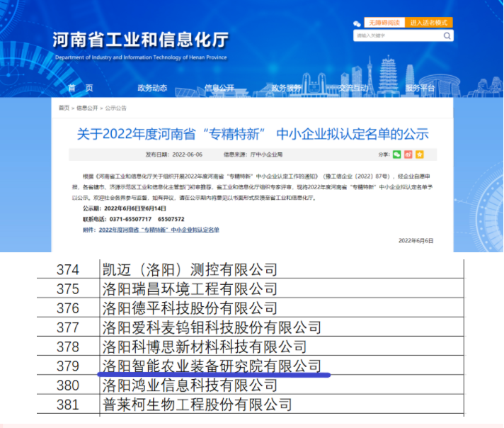
Task: Click row 洛阳瑞昌环境工程有限公司
Action: 282,288
